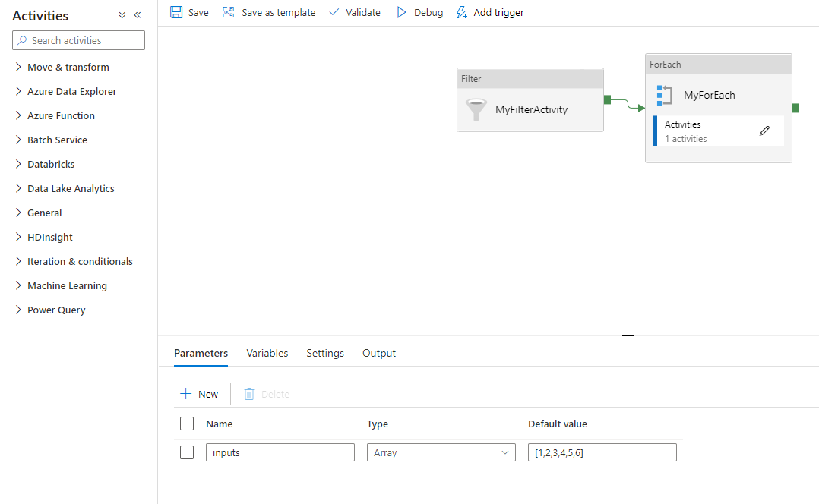Expand the Move & transform category

[18, 67]
